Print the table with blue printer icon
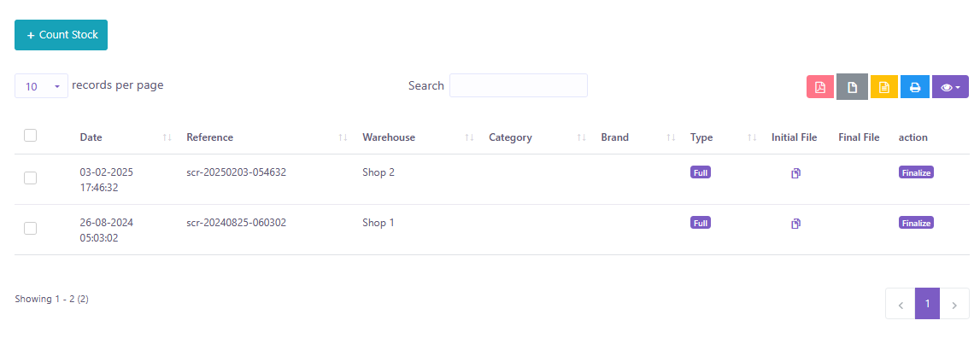This screenshot has height=338, width=980. pos(915,87)
